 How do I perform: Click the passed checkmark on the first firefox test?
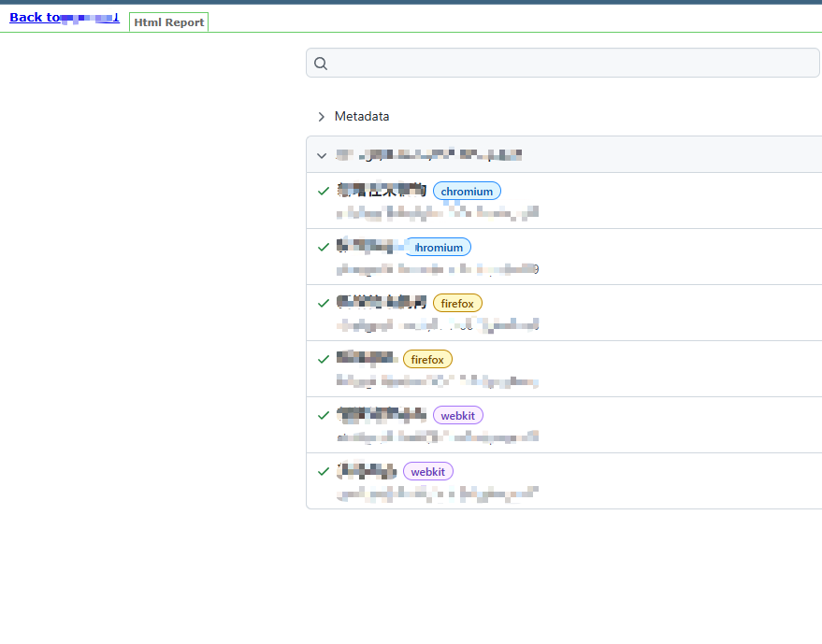click(324, 303)
